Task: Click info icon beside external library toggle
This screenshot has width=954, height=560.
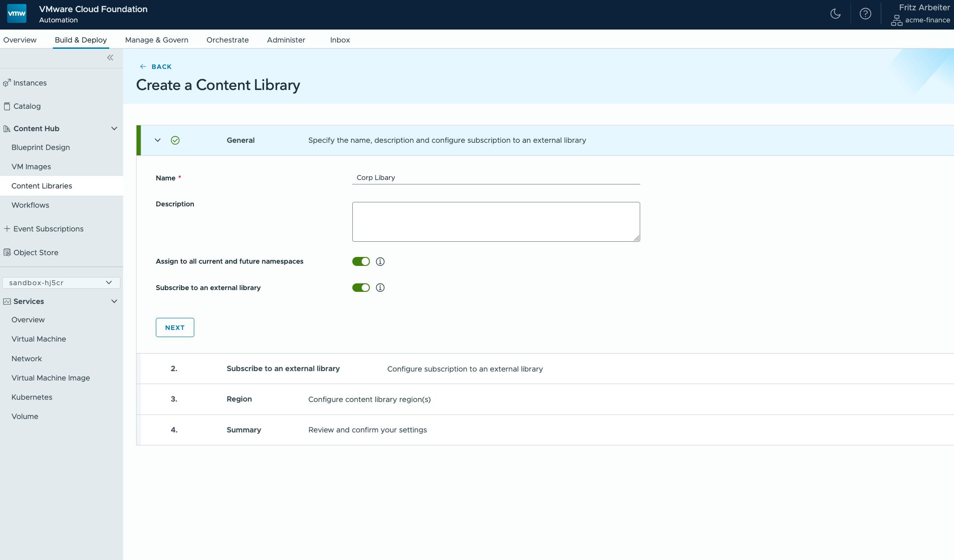Action: 380,287
